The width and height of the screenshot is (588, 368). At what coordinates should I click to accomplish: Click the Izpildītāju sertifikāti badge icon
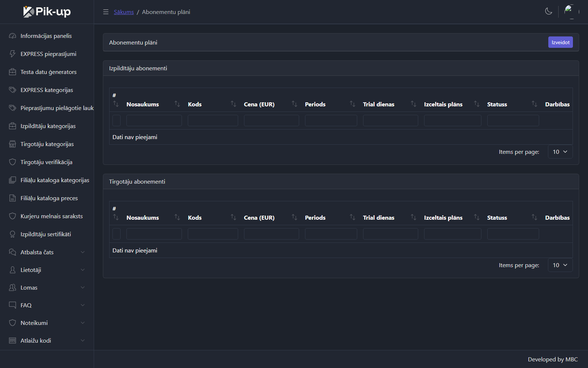pyautogui.click(x=12, y=234)
